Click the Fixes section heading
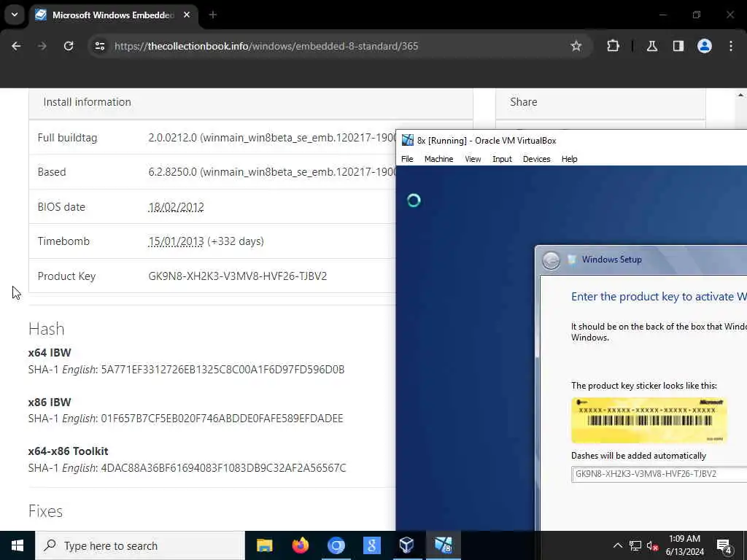Image resolution: width=747 pixels, height=560 pixels. (x=45, y=511)
